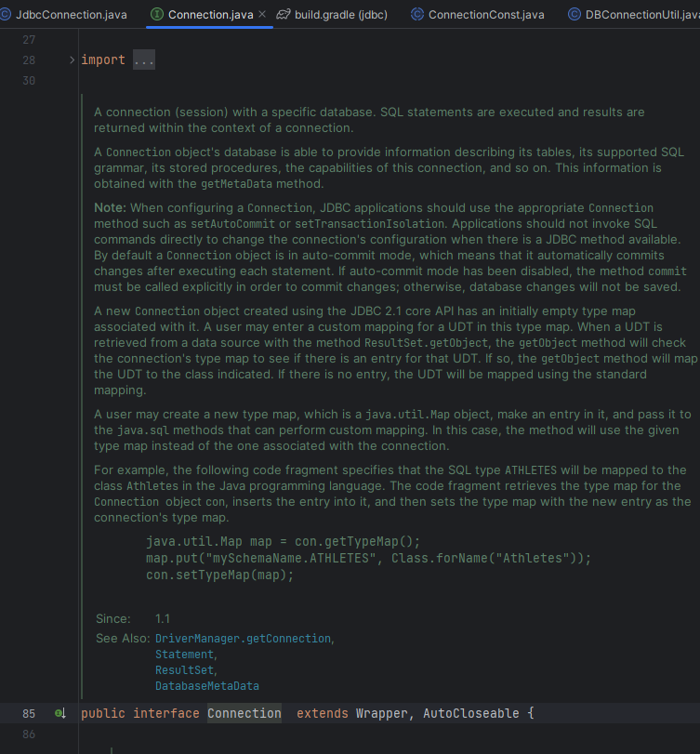This screenshot has height=754, width=700.
Task: Open the ResultSet See Also link
Action: click(x=184, y=669)
